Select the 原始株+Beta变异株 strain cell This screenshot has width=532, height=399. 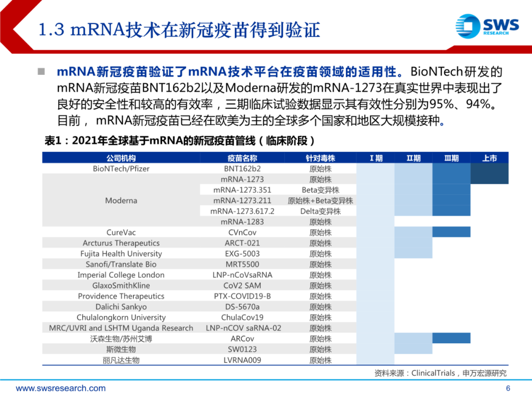[x=320, y=200]
